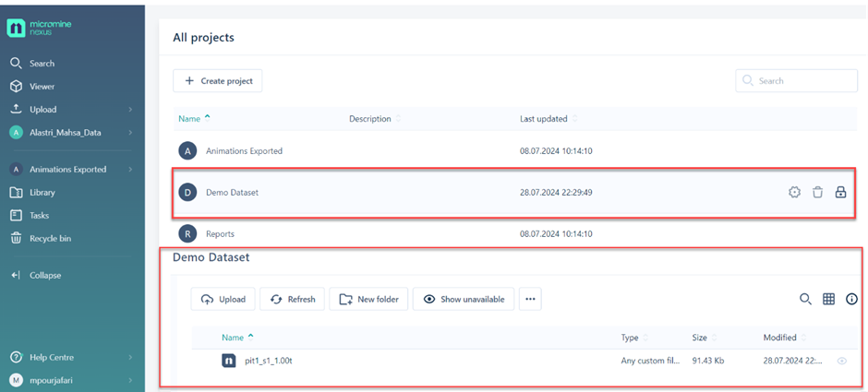
Task: Click the Create project button
Action: (x=218, y=81)
